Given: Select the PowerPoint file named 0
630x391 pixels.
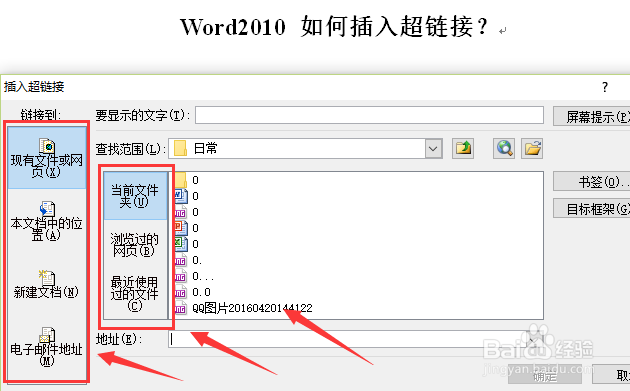Looking at the screenshot, I should [187, 228].
